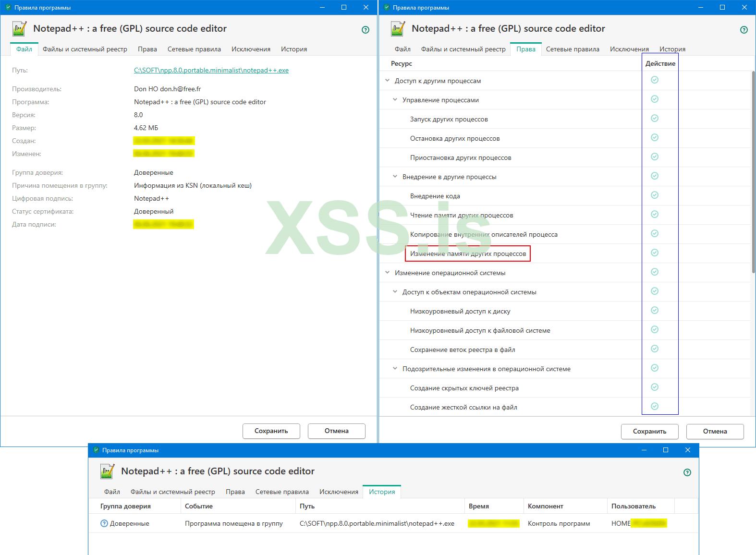Click Сохранить in the Файл tab window
The width and height of the screenshot is (756, 555).
click(x=271, y=431)
